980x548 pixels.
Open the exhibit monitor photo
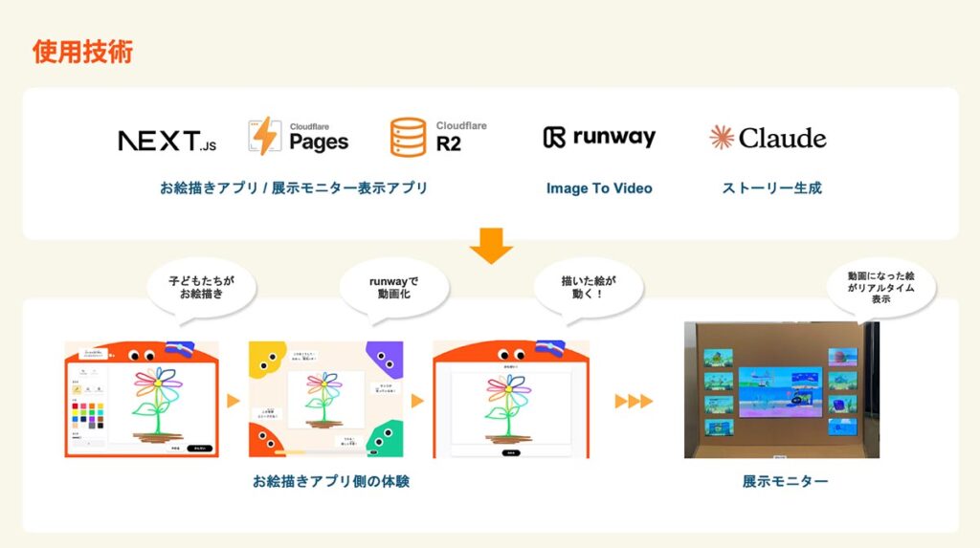(x=782, y=390)
